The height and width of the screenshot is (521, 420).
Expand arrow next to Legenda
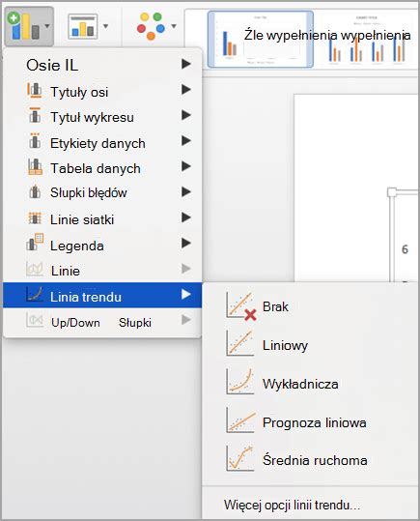[186, 244]
